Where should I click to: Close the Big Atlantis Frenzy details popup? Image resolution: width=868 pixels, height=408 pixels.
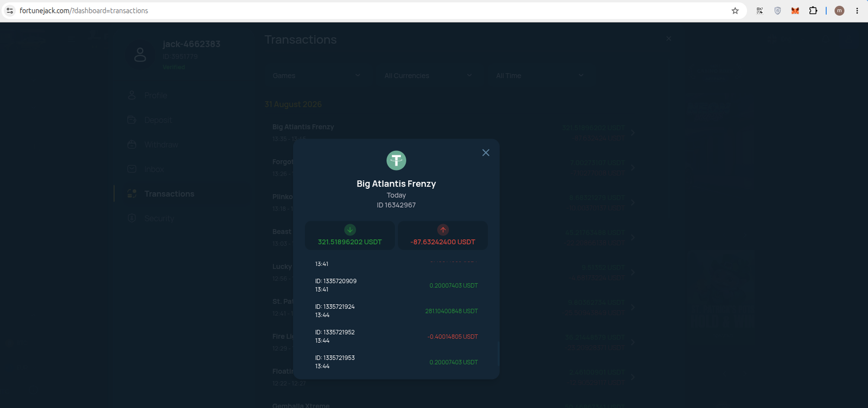(x=486, y=153)
